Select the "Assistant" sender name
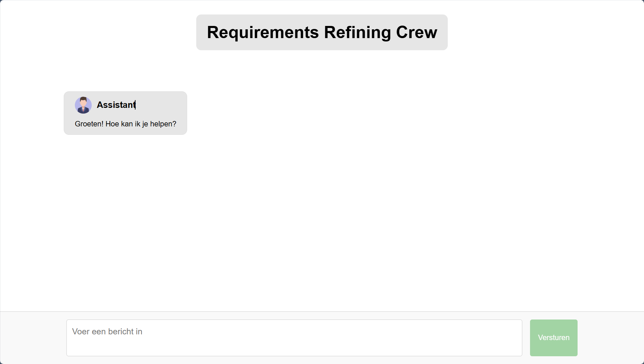 coord(116,105)
